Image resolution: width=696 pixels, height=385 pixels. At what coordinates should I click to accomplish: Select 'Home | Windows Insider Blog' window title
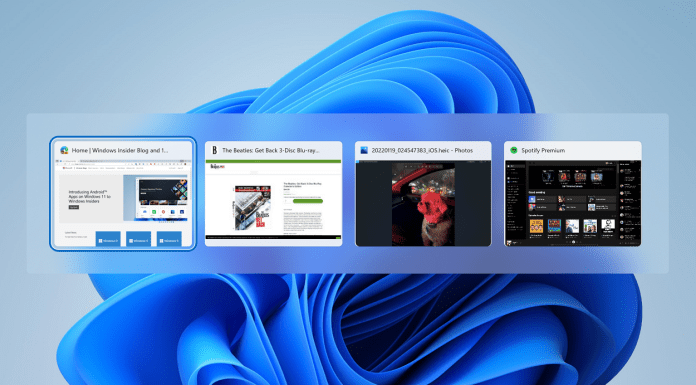(x=120, y=151)
